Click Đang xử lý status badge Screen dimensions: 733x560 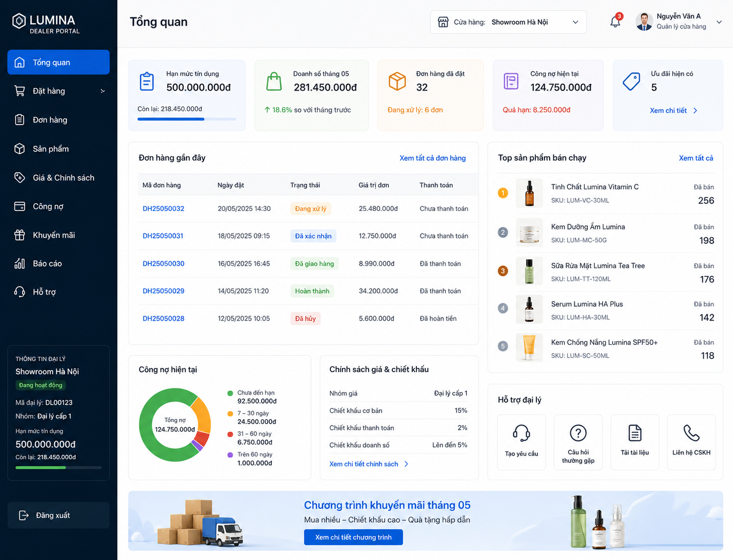[x=311, y=208]
